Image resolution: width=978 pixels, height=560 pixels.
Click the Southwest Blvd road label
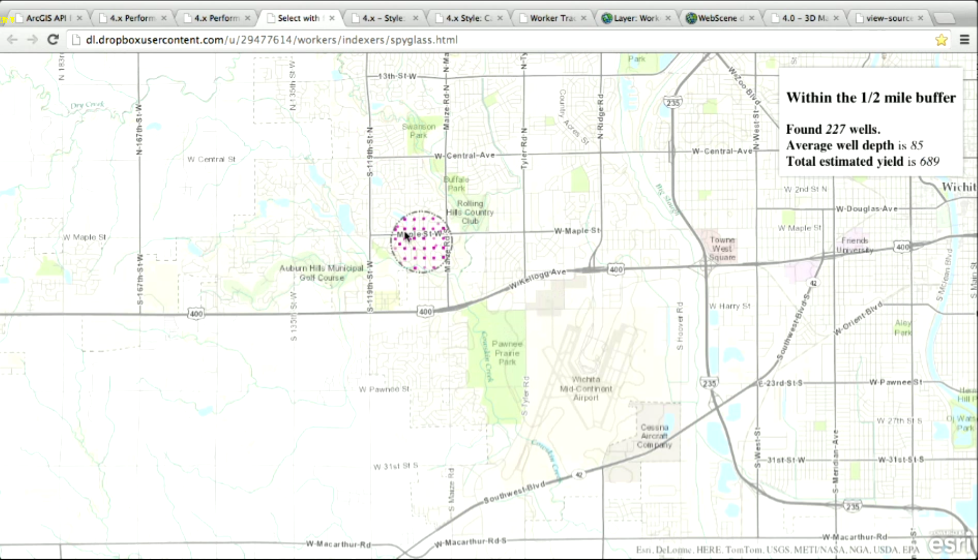pyautogui.click(x=514, y=492)
